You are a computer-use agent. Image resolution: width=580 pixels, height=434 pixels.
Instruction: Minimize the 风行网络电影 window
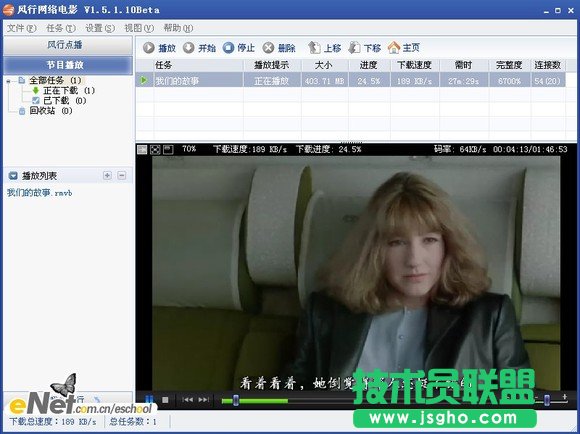546,11
